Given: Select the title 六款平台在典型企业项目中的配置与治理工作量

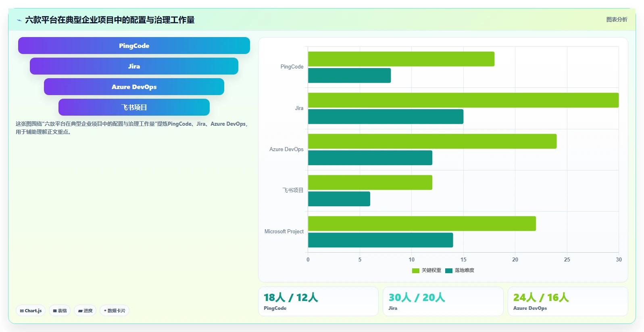Looking at the screenshot, I should (110, 20).
